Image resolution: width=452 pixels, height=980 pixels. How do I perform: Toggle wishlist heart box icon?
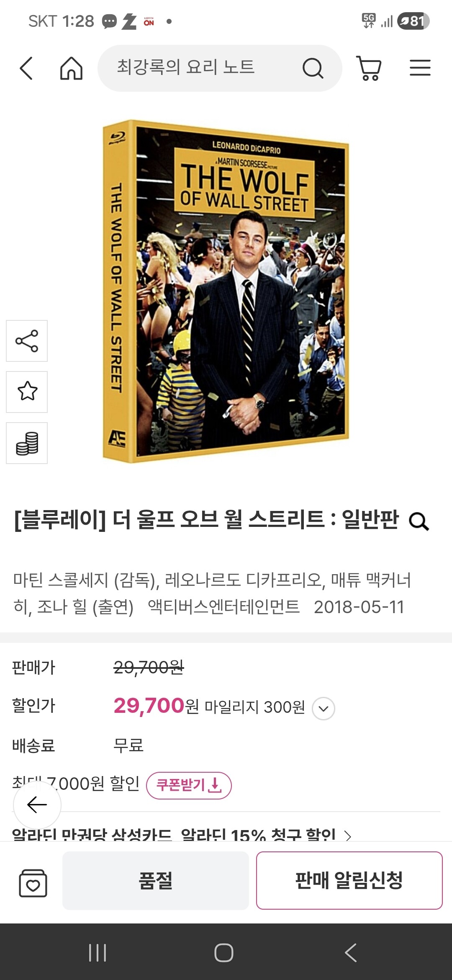(33, 883)
